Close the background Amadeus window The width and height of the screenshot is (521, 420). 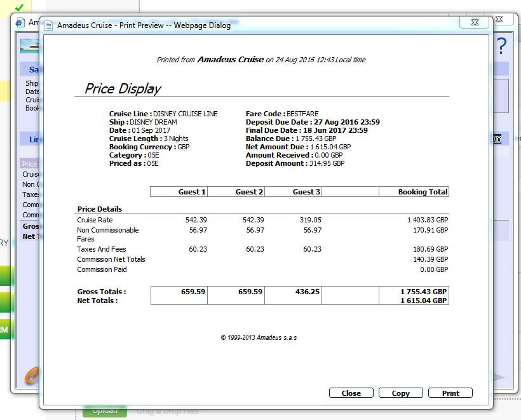[x=499, y=19]
